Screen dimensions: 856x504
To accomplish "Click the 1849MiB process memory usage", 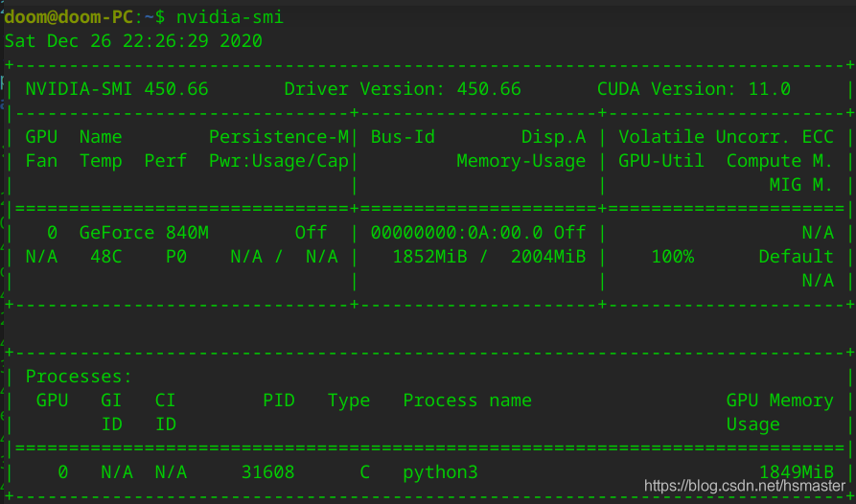I will tap(796, 472).
